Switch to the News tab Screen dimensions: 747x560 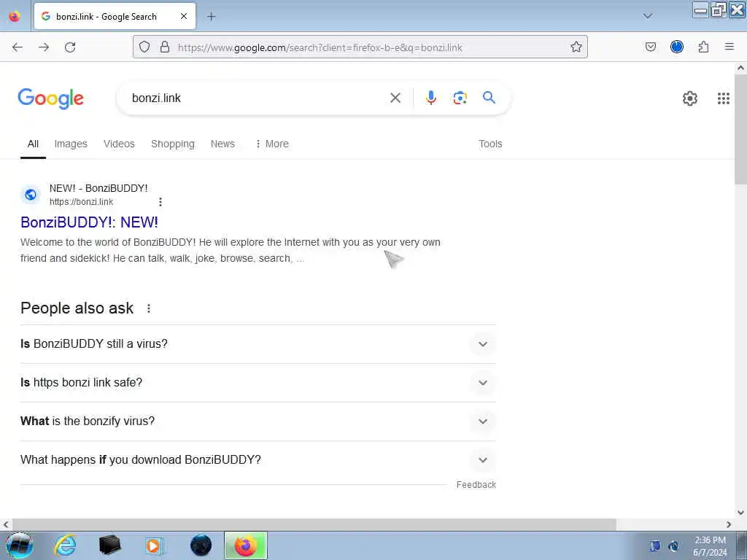[x=222, y=144]
